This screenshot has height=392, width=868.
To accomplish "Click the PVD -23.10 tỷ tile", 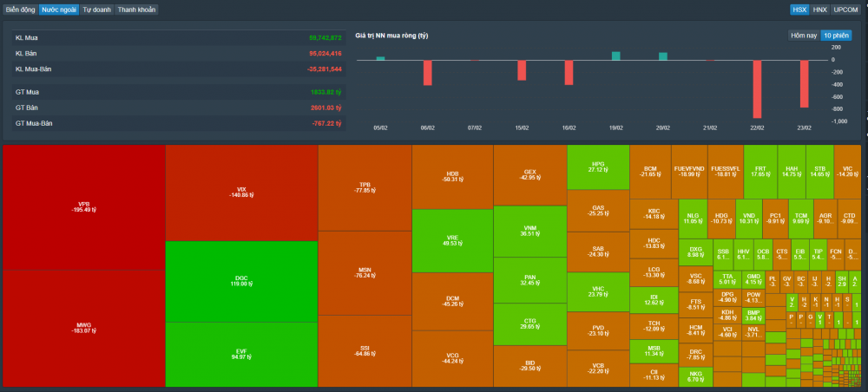I will coord(598,330).
